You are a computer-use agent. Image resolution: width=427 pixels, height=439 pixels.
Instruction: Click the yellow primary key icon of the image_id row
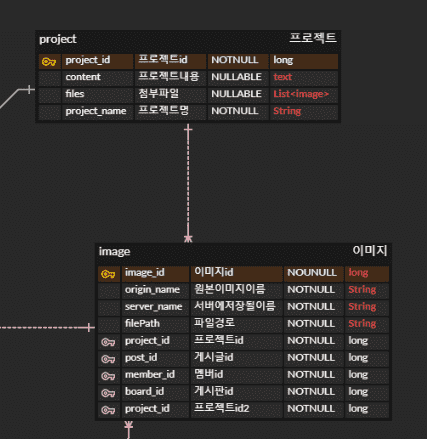(x=108, y=274)
